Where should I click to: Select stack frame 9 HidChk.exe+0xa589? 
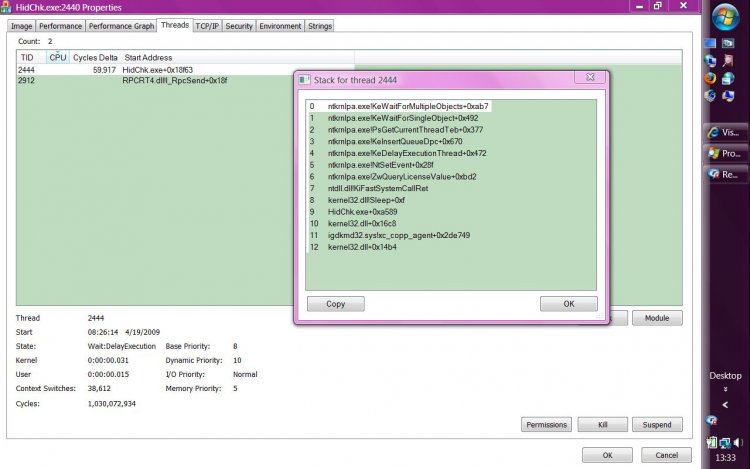coord(362,212)
